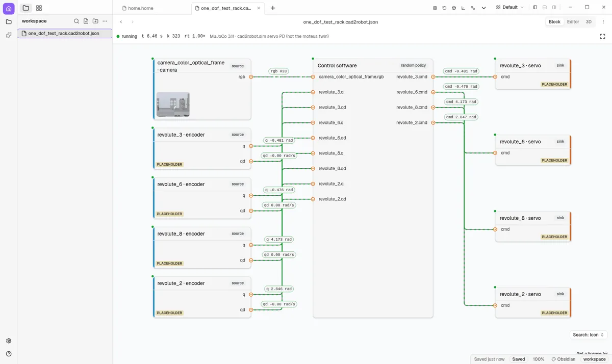The image size is (612, 364).
Task: Open the Default layout dropdown
Action: coord(510,8)
